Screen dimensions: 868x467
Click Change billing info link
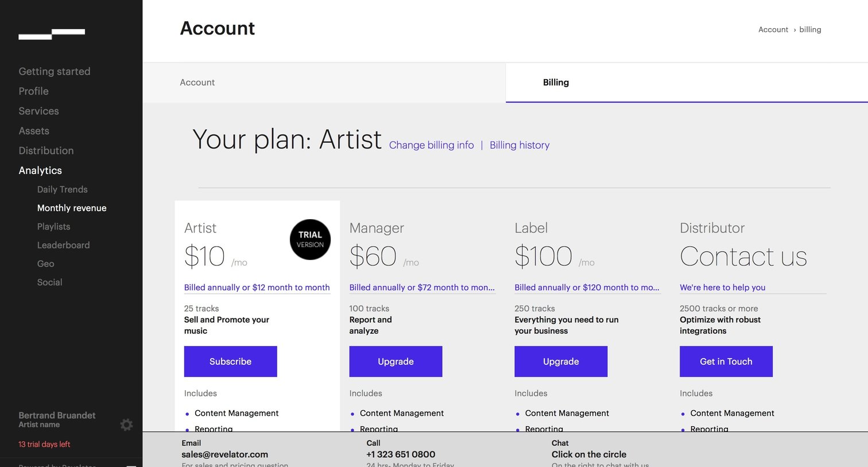(432, 145)
